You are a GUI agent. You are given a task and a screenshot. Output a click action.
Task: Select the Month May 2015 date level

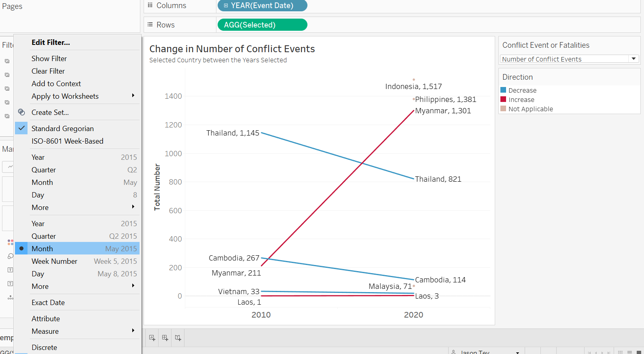pyautogui.click(x=77, y=249)
